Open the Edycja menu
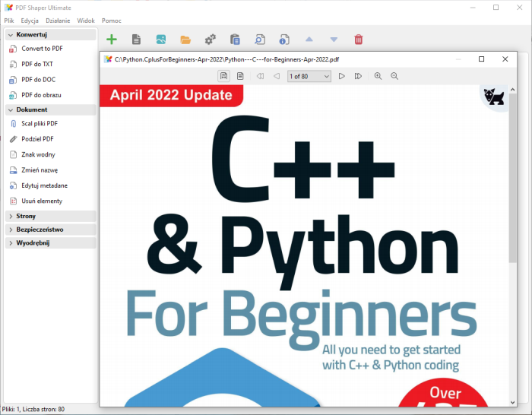 pos(30,21)
